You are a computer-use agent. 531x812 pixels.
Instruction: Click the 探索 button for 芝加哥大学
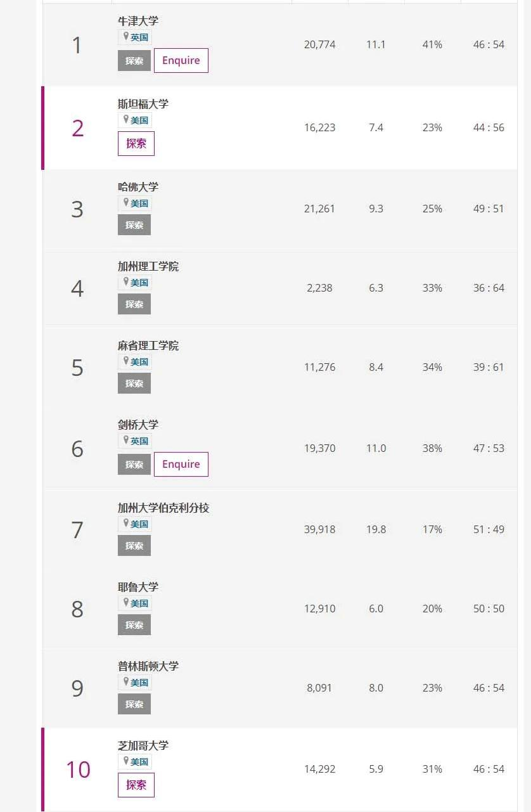pos(136,785)
